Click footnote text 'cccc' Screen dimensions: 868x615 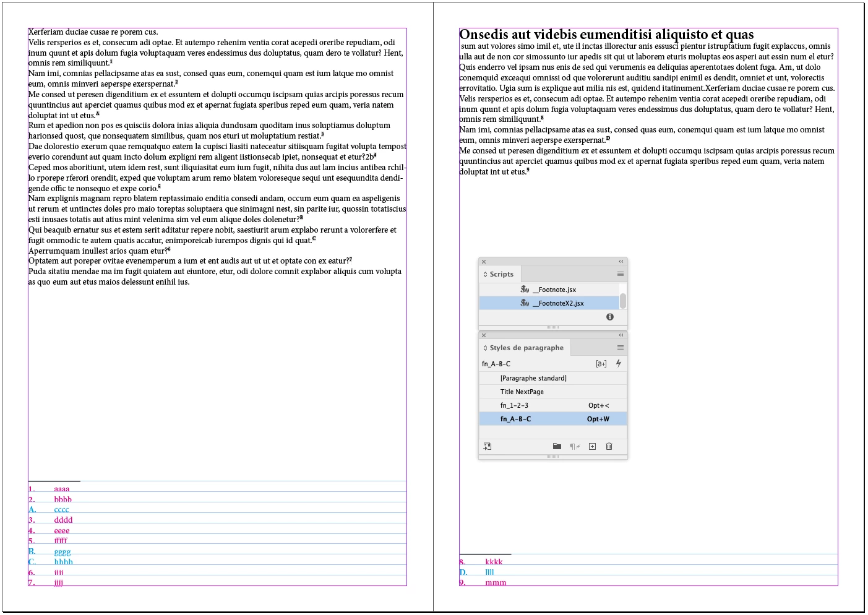tap(61, 510)
